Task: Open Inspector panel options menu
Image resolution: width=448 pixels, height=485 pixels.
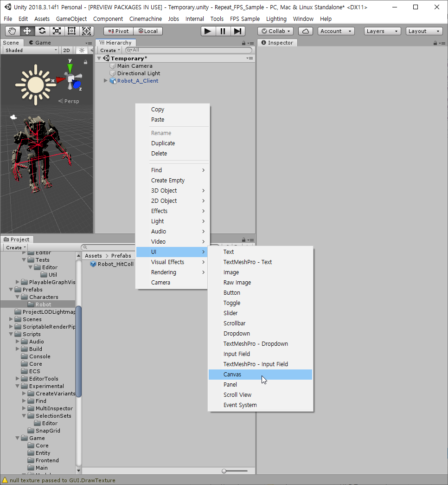Action: coord(442,43)
